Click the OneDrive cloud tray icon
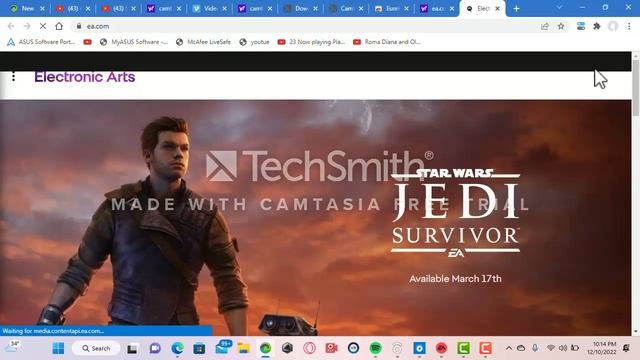The image size is (640, 360). click(x=521, y=348)
